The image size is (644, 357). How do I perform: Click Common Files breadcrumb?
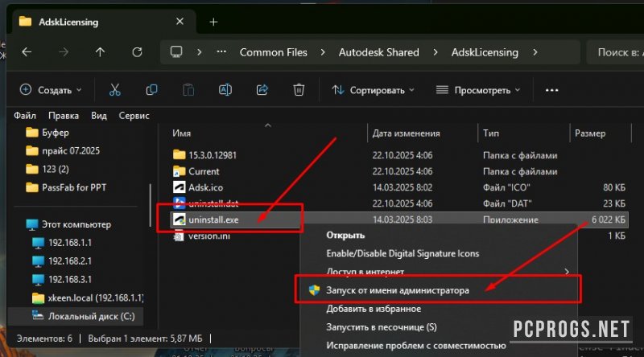274,52
